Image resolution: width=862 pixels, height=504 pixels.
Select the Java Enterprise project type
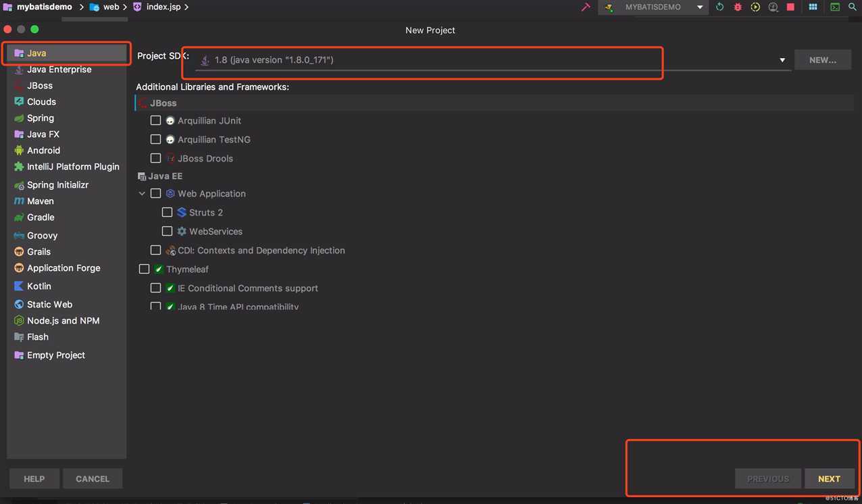[x=66, y=69]
